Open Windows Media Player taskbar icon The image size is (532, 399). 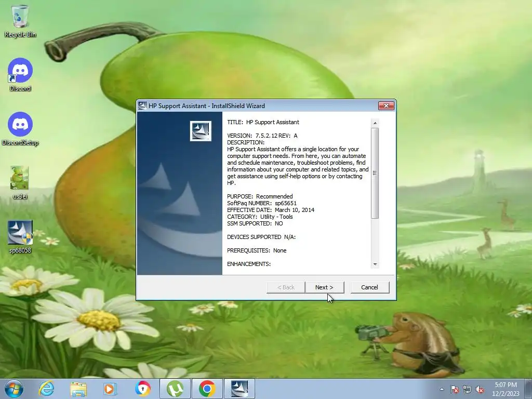pyautogui.click(x=110, y=389)
